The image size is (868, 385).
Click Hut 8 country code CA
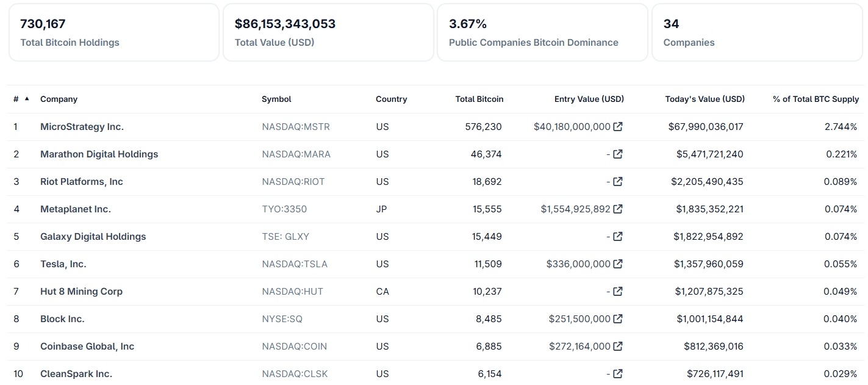click(382, 292)
